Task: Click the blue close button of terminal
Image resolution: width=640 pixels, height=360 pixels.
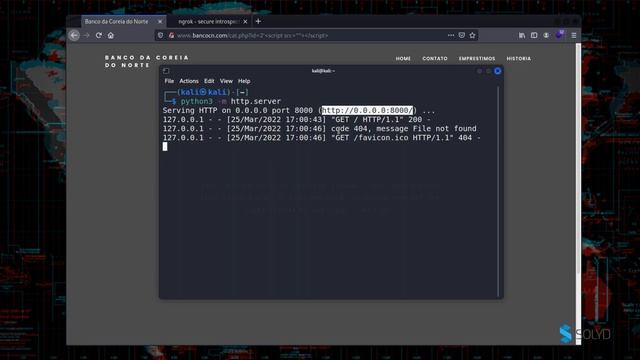Action: point(498,71)
